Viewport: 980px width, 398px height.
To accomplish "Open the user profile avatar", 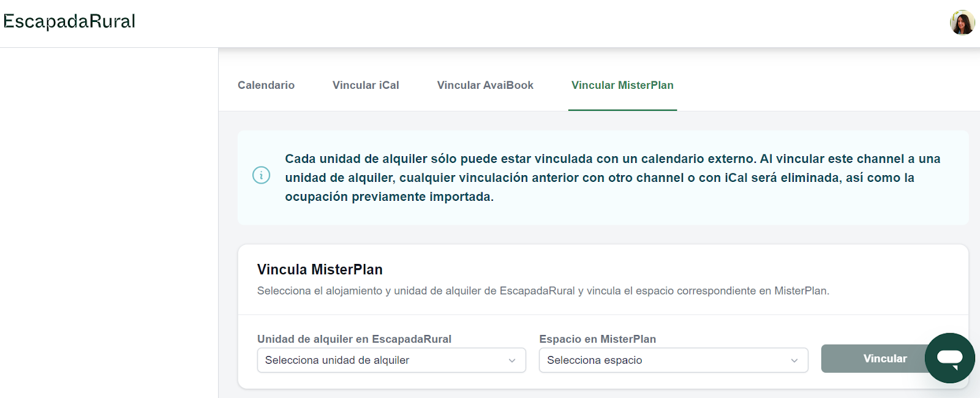I will (962, 23).
